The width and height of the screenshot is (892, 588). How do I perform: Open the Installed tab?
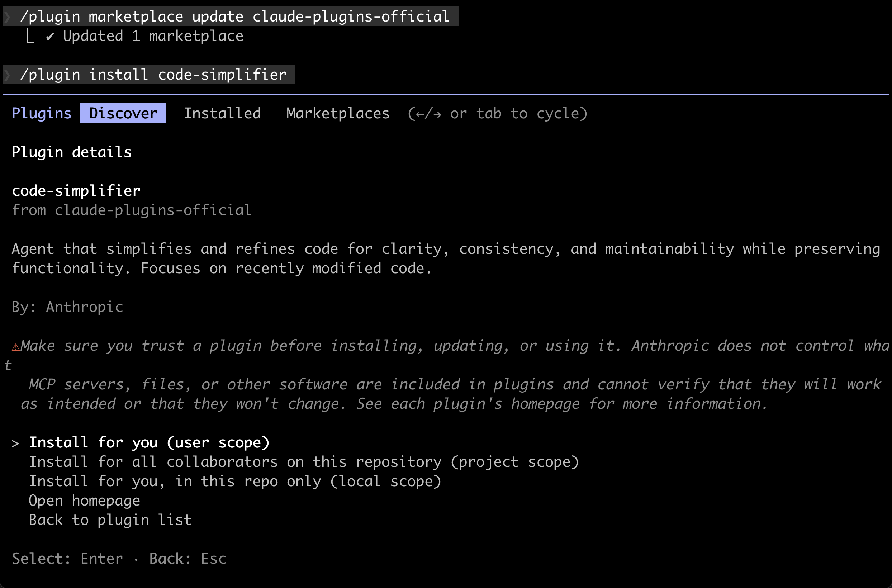pos(222,113)
